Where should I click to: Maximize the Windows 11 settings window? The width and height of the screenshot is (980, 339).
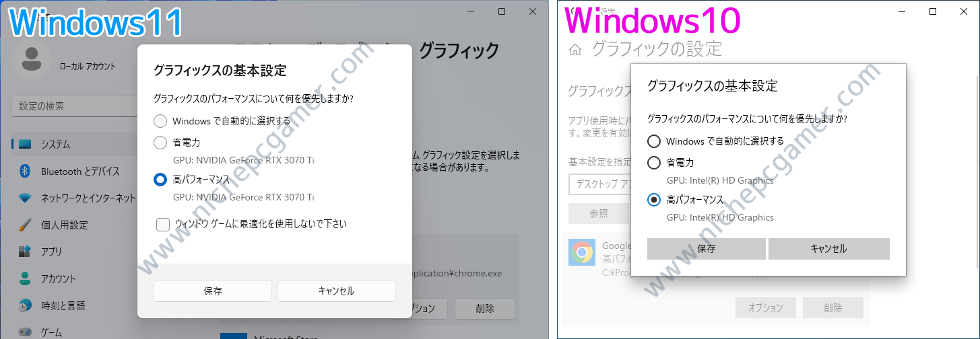tap(502, 11)
